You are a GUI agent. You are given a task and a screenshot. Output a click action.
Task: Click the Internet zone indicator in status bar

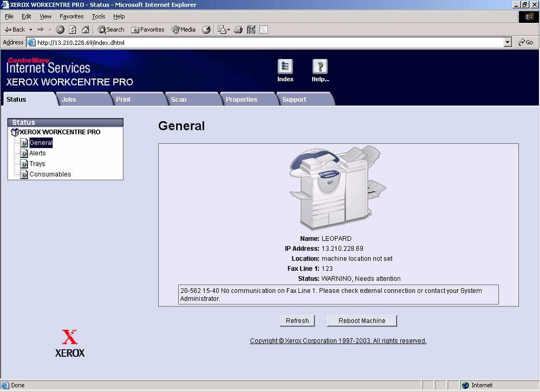coord(477,385)
